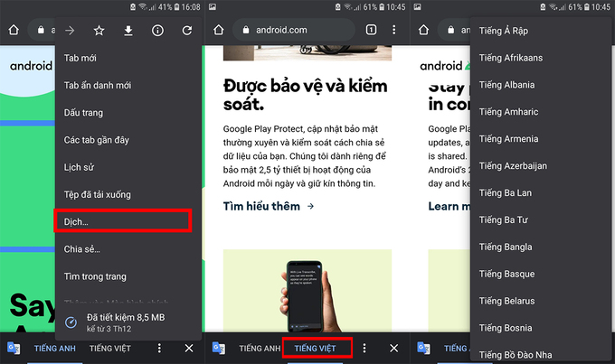Reload the page with the refresh icon
The height and width of the screenshot is (364, 615).
point(187,30)
